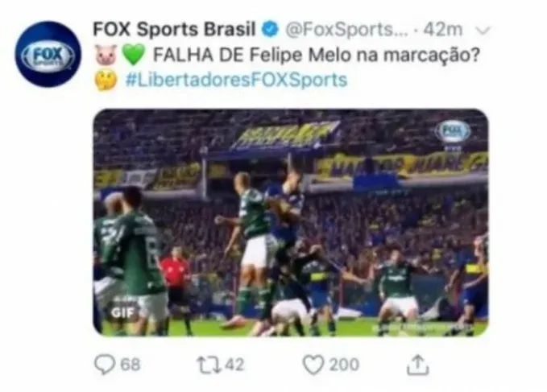Image resolution: width=547 pixels, height=392 pixels.
Task: Click the blue verified badge
Action: [271, 29]
